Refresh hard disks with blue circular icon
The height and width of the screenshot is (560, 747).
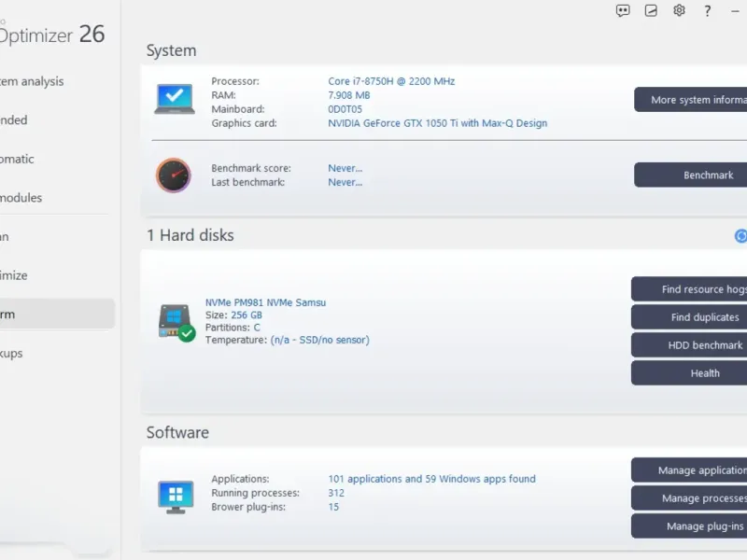click(740, 236)
